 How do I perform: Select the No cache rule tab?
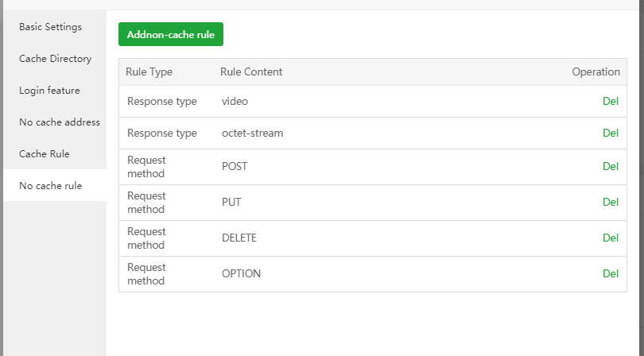point(50,186)
